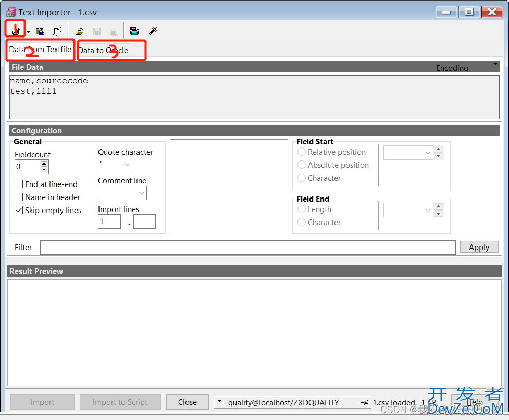Enable the End at line-end checkbox

pos(19,184)
